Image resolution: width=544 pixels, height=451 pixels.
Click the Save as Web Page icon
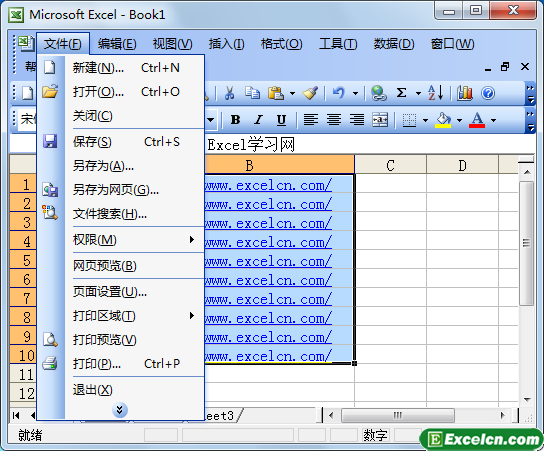(50, 190)
